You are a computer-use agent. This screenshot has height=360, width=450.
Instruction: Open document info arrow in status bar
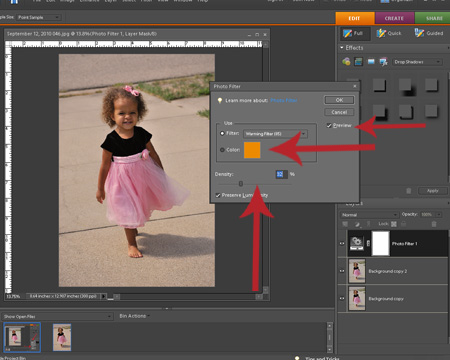103,296
